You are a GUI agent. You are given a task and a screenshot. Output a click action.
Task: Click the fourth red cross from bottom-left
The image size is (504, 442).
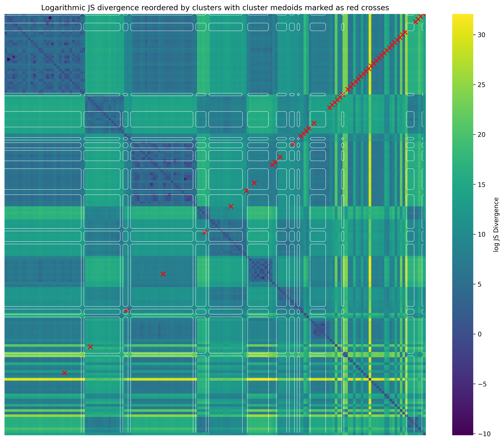[163, 274]
